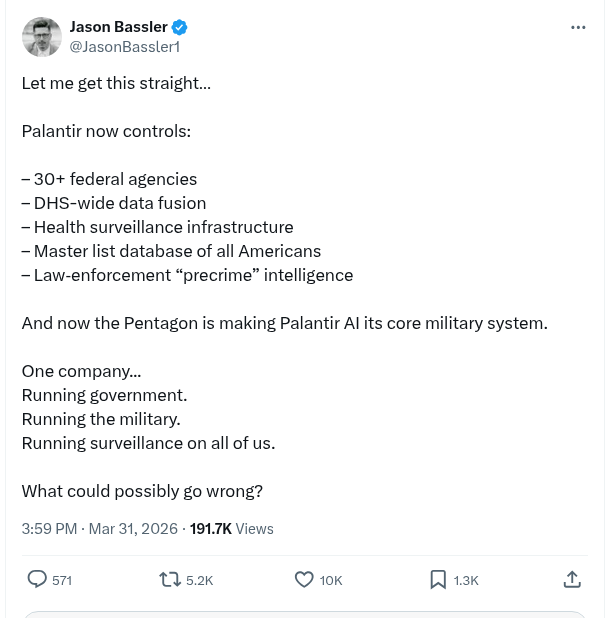608x618 pixels.
Task: Open the three-dot more options menu
Action: [x=577, y=28]
